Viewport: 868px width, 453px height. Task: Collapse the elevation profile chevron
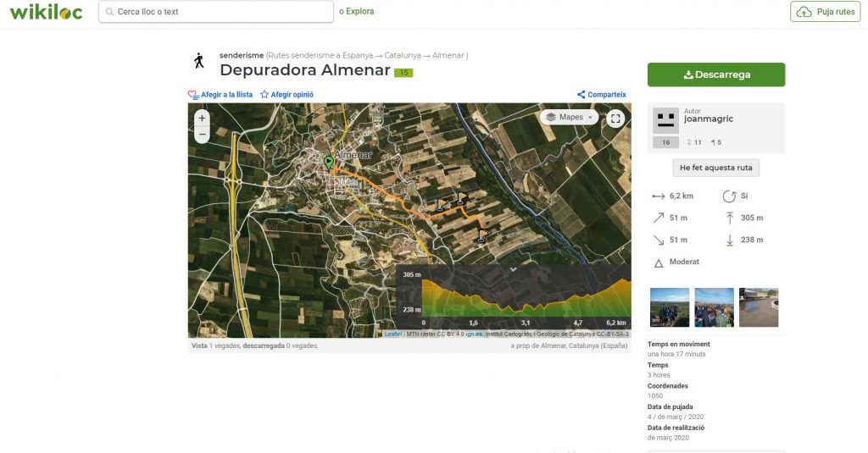(x=513, y=269)
